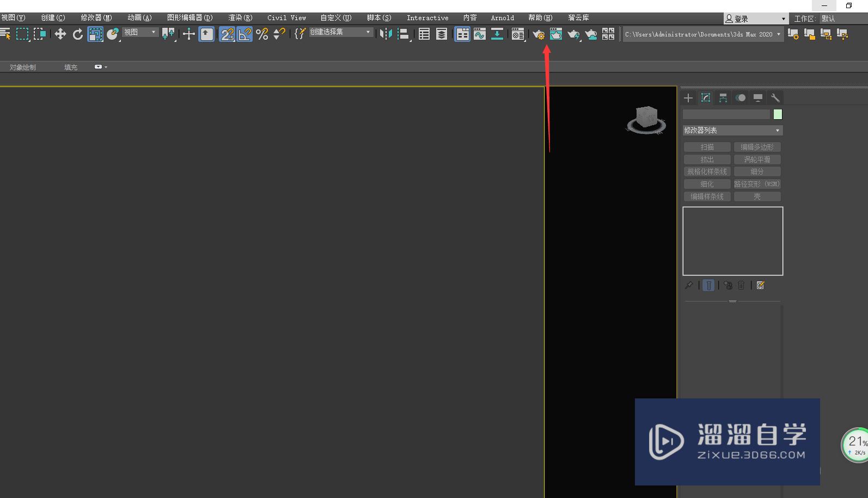868x498 pixels.
Task: Click the green object color swatch
Action: pyautogui.click(x=778, y=114)
